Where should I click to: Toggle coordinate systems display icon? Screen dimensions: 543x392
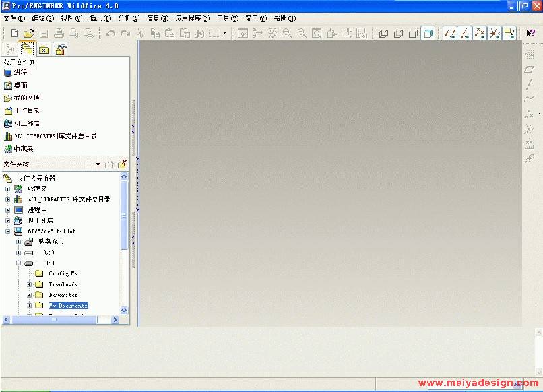(495, 34)
